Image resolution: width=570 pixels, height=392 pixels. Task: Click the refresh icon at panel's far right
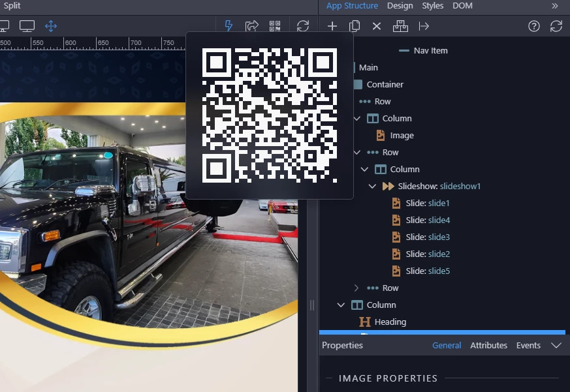556,26
